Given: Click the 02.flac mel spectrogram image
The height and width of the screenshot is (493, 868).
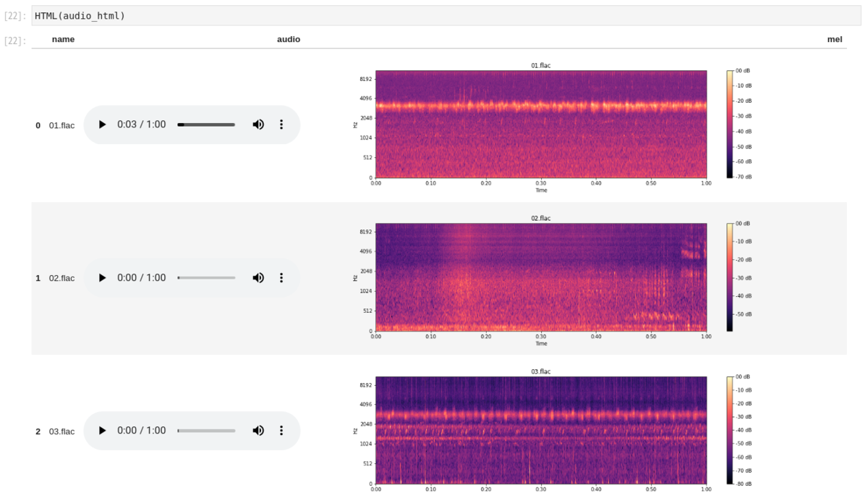Looking at the screenshot, I should pyautogui.click(x=541, y=277).
